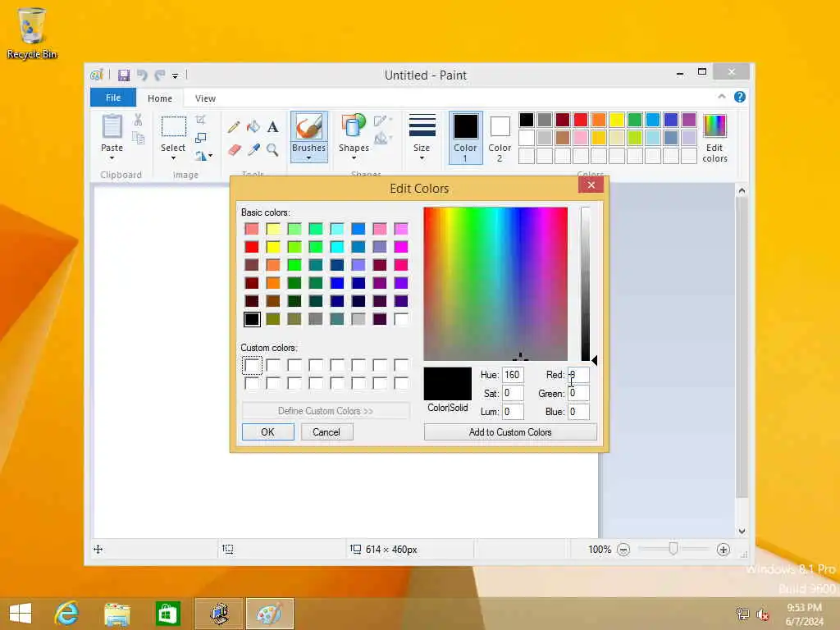The height and width of the screenshot is (630, 840).
Task: Open Paint Help question mark icon
Action: 740,97
